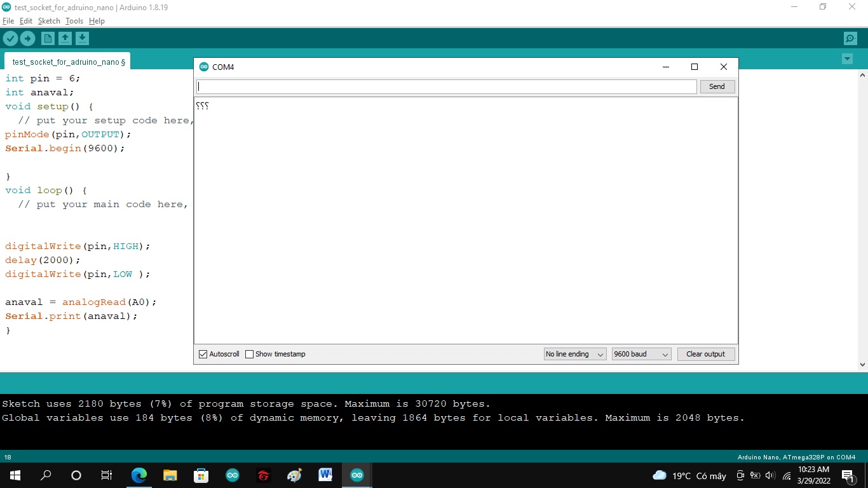This screenshot has height=488, width=868.
Task: Select the Arduino IDE taskbar icon
Action: pos(356,475)
